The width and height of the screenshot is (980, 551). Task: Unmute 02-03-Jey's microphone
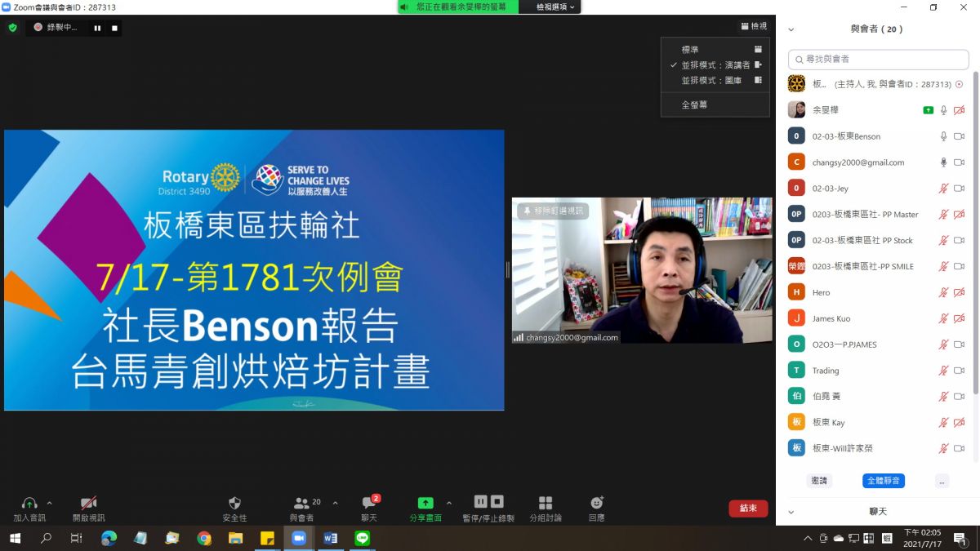coord(944,189)
